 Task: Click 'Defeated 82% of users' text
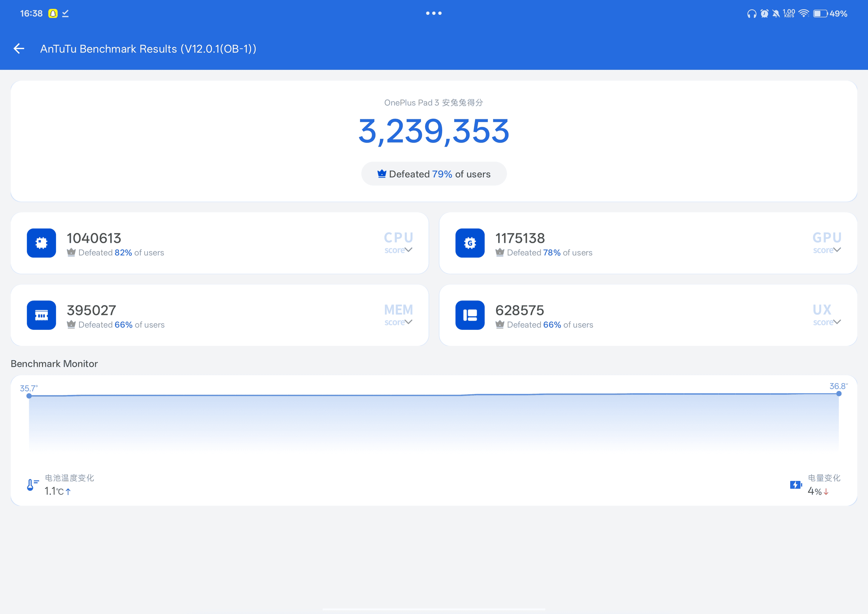tap(121, 252)
